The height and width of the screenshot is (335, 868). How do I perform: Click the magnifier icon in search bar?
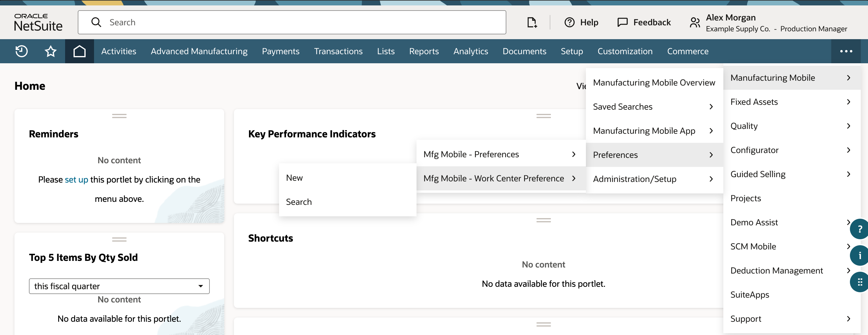click(x=96, y=22)
